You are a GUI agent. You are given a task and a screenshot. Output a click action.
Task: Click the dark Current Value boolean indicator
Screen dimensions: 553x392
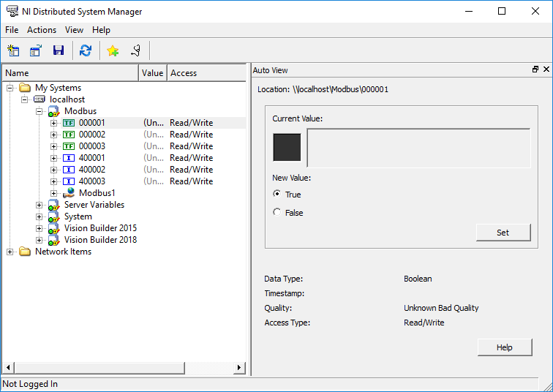pos(287,147)
